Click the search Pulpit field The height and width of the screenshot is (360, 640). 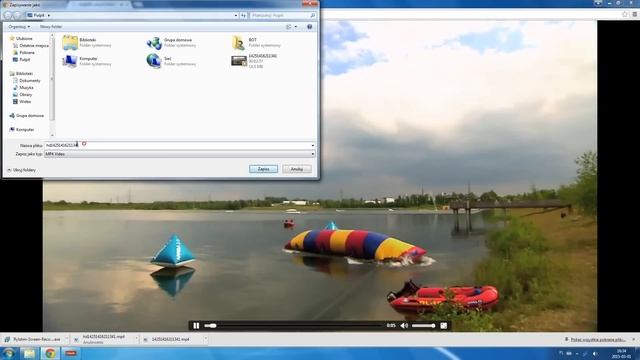pos(282,15)
